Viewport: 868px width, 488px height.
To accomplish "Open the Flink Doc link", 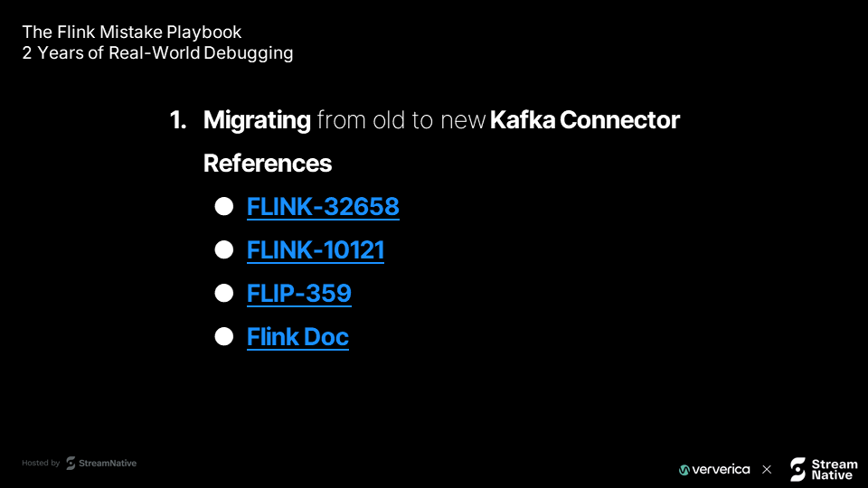I will [x=297, y=336].
